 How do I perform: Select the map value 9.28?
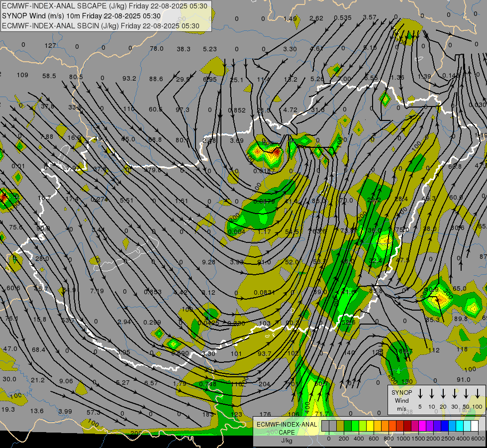[x=208, y=262]
